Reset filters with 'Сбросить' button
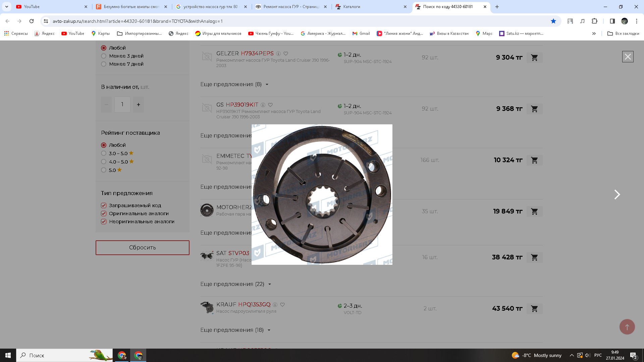The width and height of the screenshot is (644, 362). [x=143, y=248]
